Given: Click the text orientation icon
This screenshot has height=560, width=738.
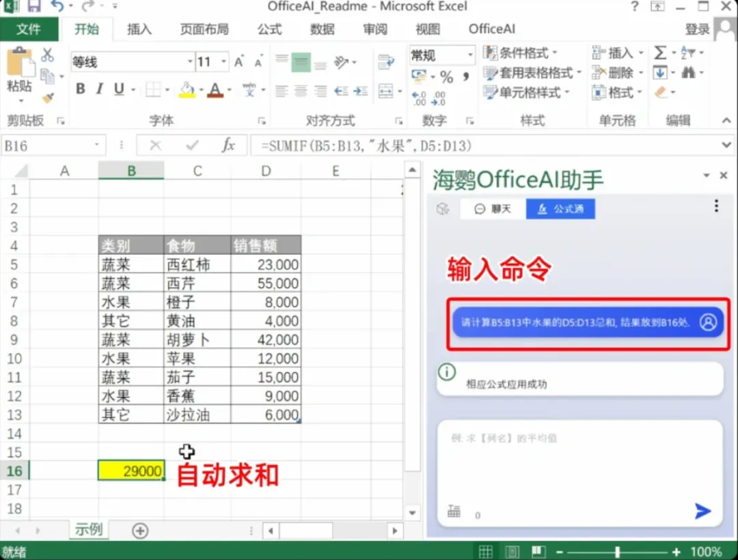Looking at the screenshot, I should tap(341, 61).
